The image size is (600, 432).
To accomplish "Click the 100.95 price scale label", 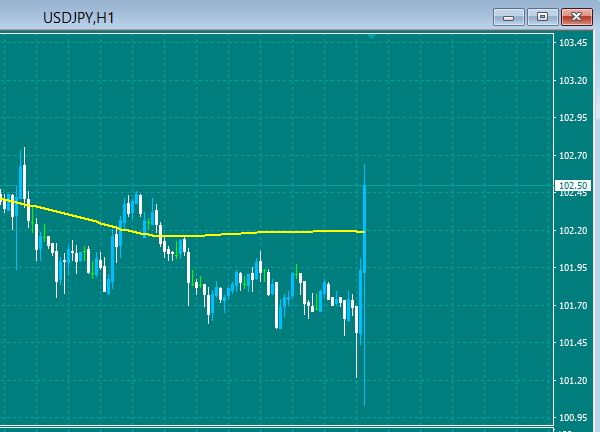I will click(x=573, y=418).
